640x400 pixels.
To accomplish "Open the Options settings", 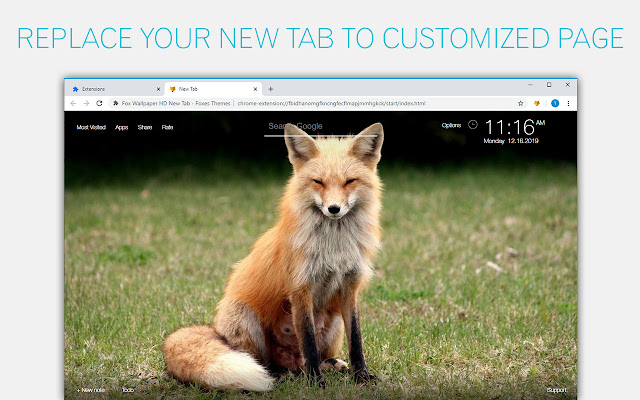I will point(451,125).
